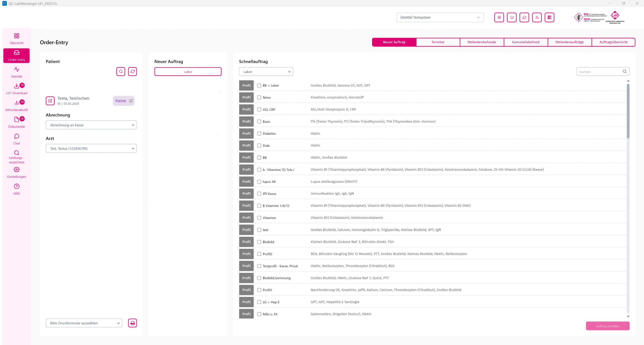Open the Chat section

tap(17, 139)
